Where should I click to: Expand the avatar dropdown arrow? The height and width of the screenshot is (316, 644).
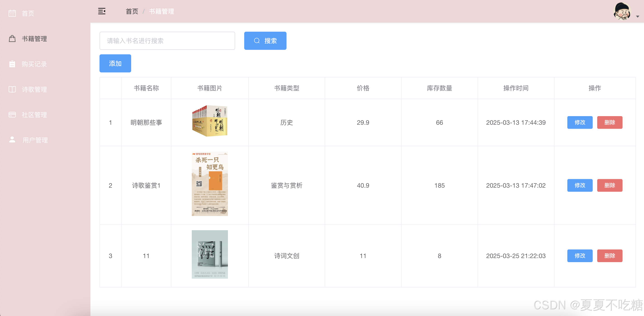637,17
